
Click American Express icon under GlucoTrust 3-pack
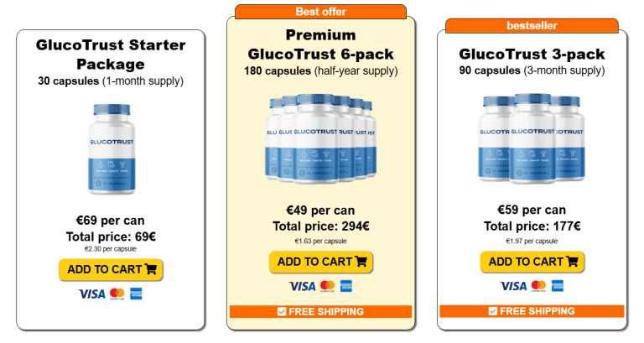point(558,286)
